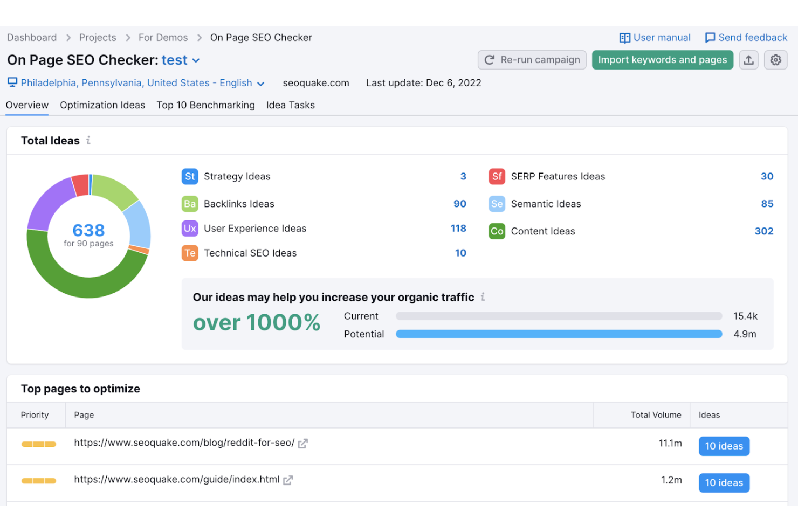Click the Se Semantic Ideas icon
This screenshot has width=798, height=532.
(497, 204)
